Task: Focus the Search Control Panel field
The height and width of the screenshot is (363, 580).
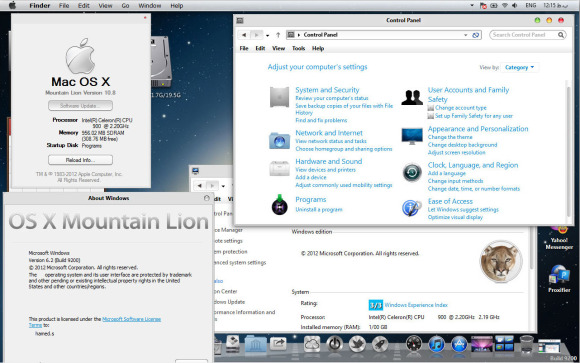Action: (527, 35)
